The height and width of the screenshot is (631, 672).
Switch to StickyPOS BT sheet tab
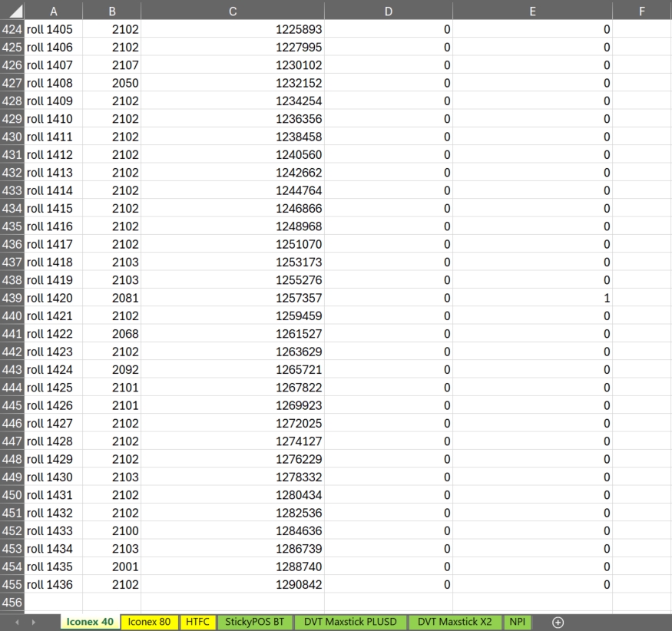254,622
